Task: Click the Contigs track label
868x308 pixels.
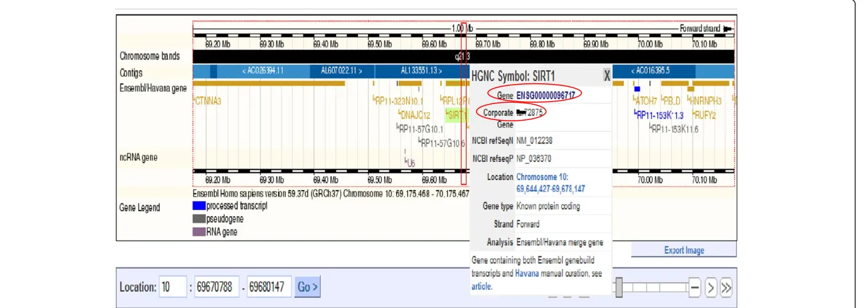Action: tap(131, 73)
